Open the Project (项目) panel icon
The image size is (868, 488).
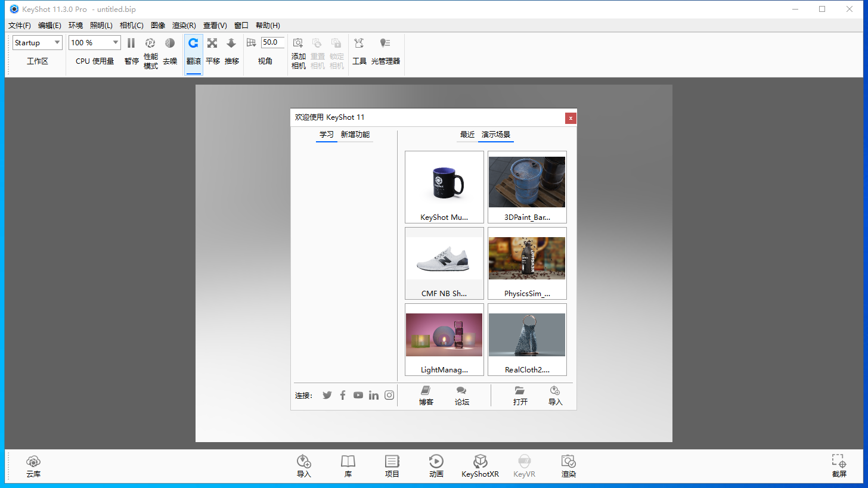392,461
